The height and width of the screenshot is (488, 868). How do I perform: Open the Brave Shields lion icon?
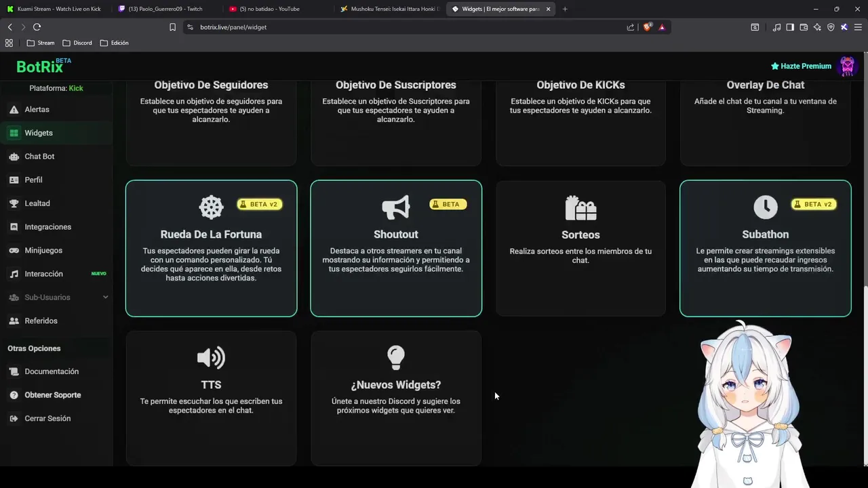click(647, 27)
